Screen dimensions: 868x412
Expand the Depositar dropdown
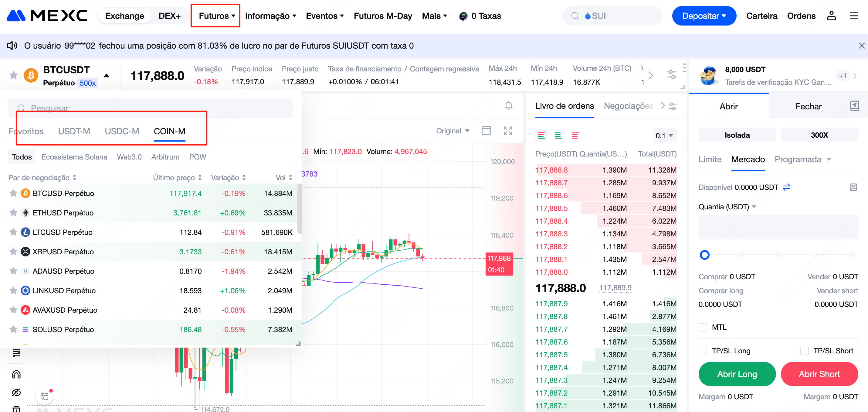(x=704, y=16)
